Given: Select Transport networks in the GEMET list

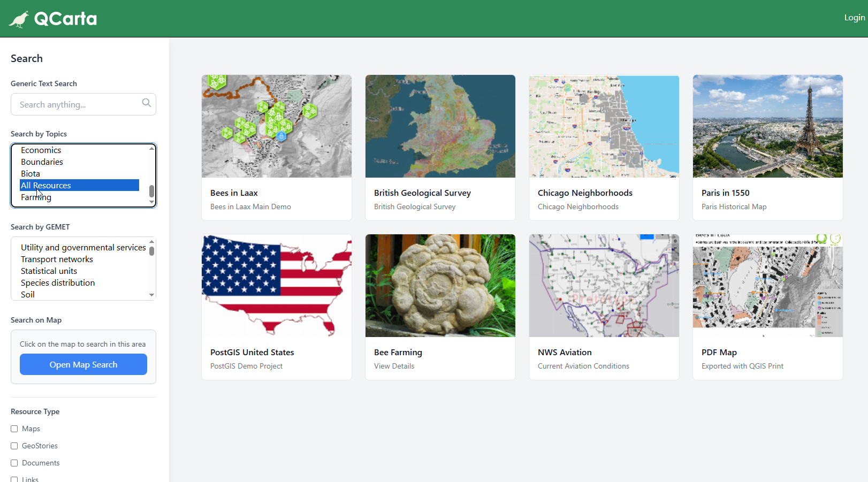Looking at the screenshot, I should [57, 259].
